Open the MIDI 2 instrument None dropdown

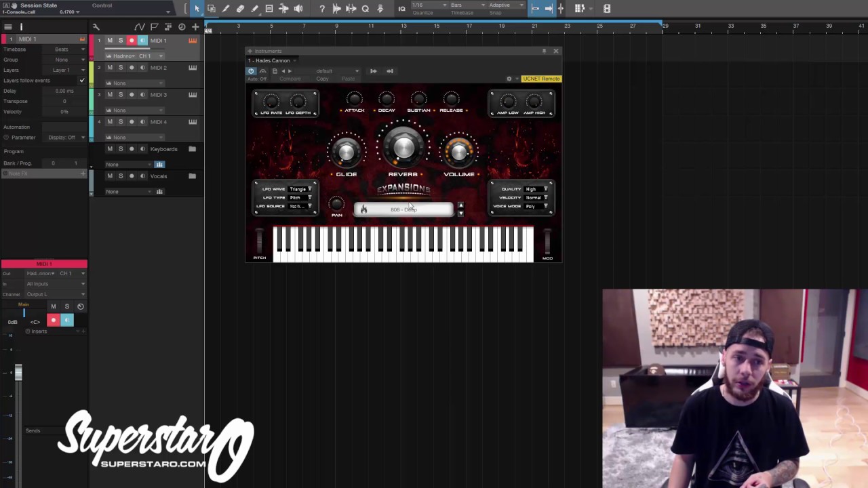click(x=136, y=83)
